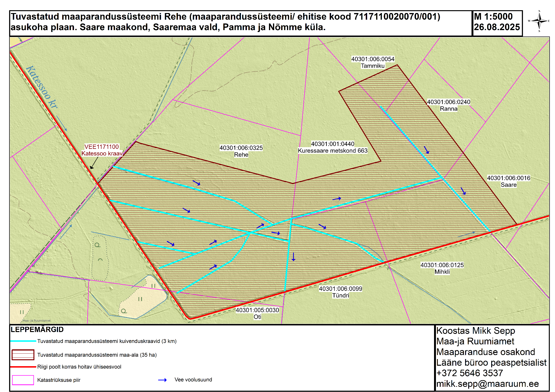Click the red state-maintained waterway legend line
The width and height of the screenshot is (555, 392).
(x=23, y=367)
